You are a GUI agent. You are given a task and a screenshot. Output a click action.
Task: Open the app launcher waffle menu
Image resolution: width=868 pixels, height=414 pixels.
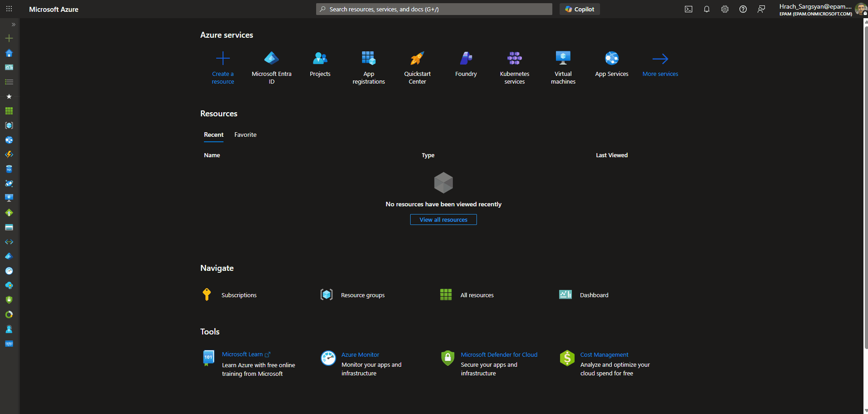(x=9, y=9)
